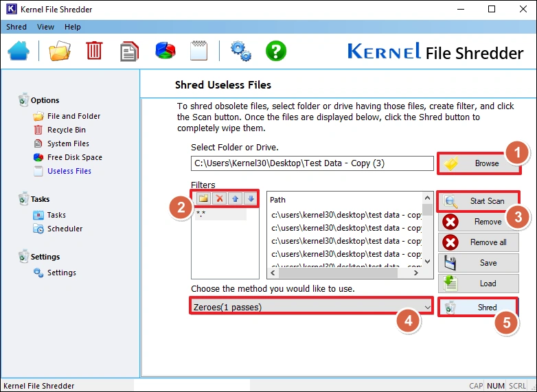Move filter down with blue down arrow
Image resolution: width=537 pixels, height=392 pixels.
[x=251, y=198]
